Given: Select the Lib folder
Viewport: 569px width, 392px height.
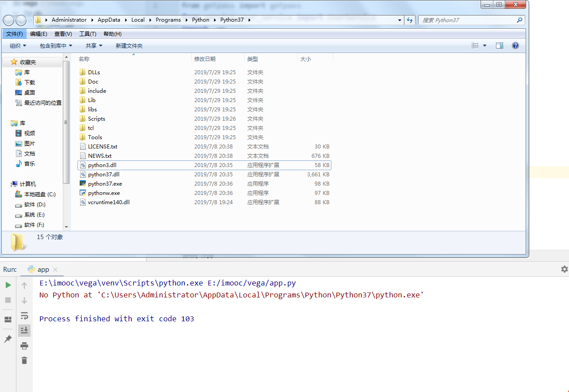Looking at the screenshot, I should [x=92, y=100].
